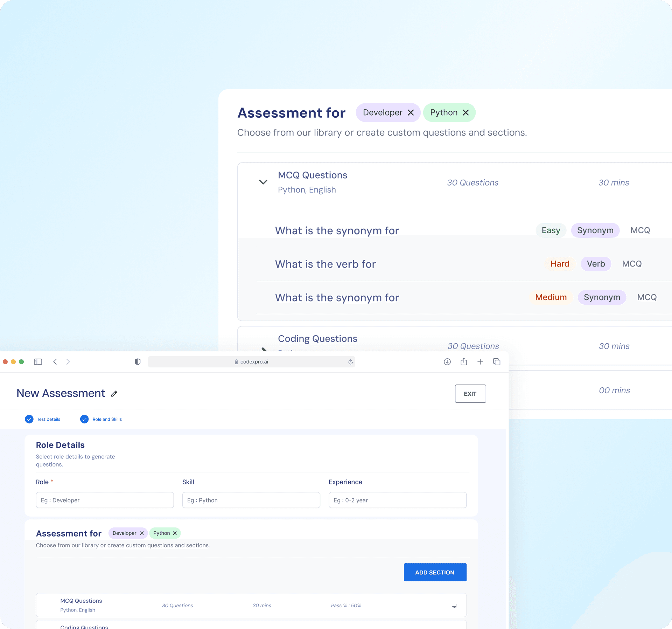Image resolution: width=672 pixels, height=629 pixels.
Task: Open a new browser tab with plus icon
Action: click(x=480, y=362)
